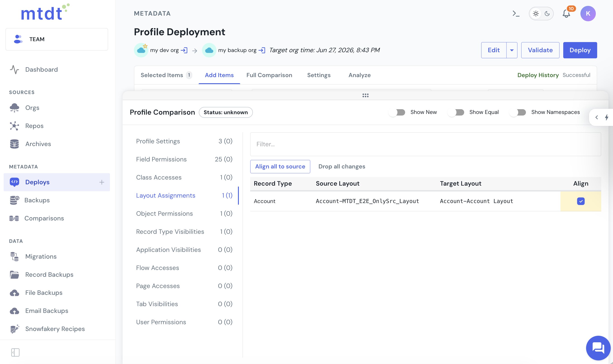The image size is (613, 364).
Task: Click the Edit button
Action: point(494,50)
